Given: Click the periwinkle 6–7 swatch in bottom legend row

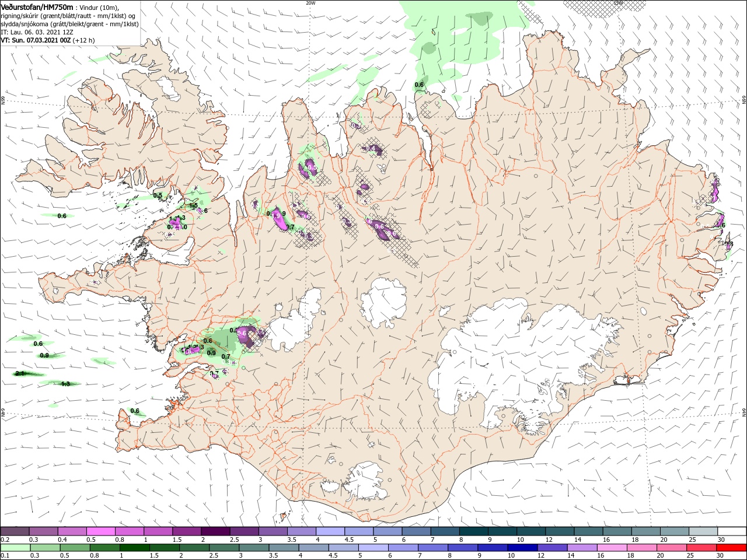Looking at the screenshot, I should tap(403, 548).
